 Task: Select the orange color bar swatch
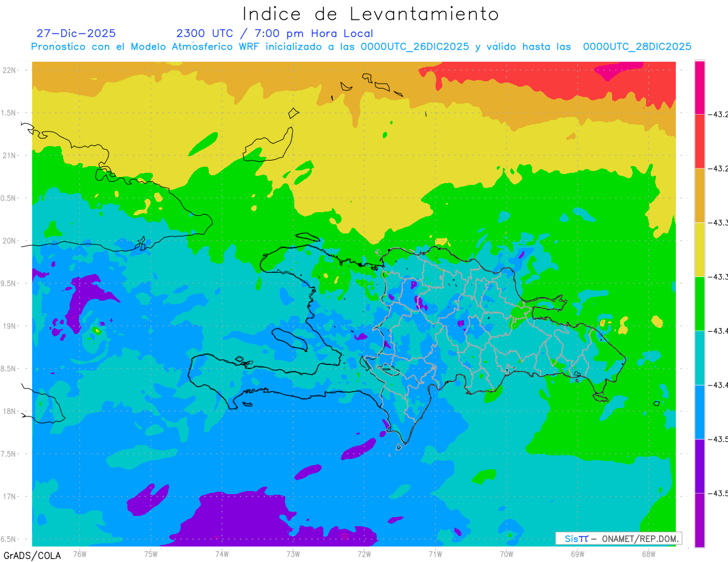(x=699, y=195)
